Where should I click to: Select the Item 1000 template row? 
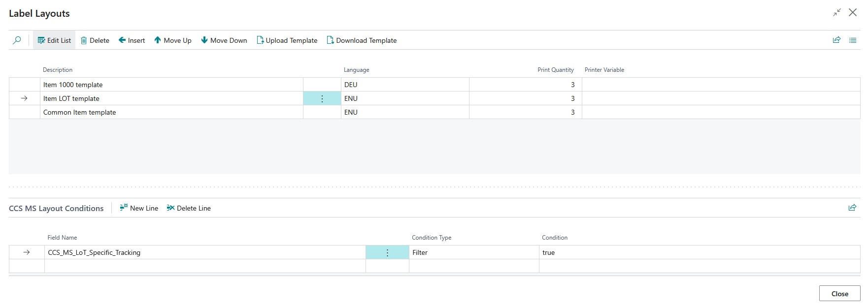(73, 85)
